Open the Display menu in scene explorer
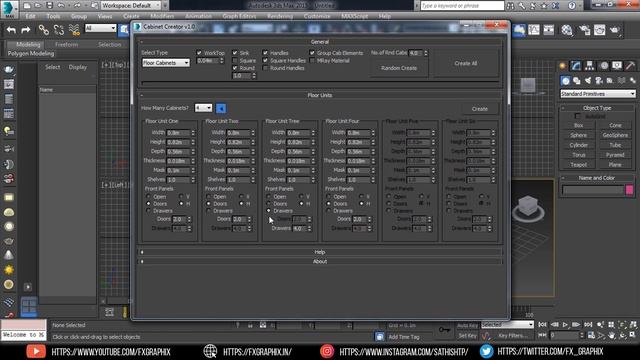Image resolution: width=640 pixels, height=360 pixels. click(78, 67)
